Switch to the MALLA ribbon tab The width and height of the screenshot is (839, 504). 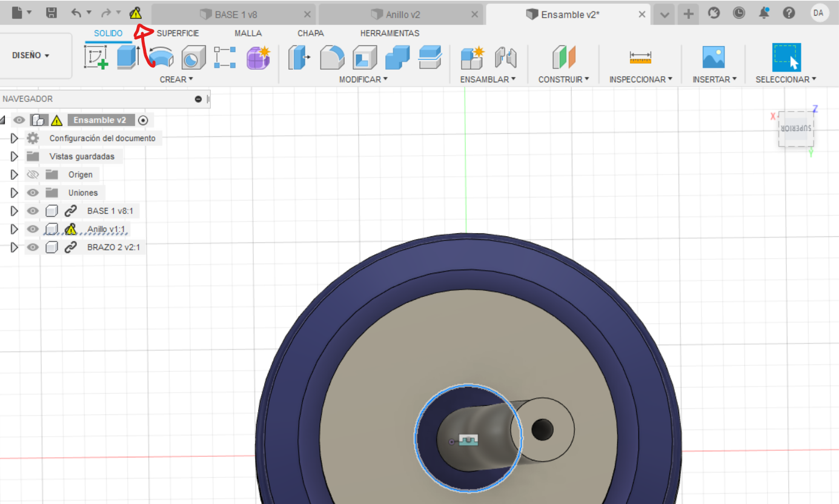click(248, 33)
